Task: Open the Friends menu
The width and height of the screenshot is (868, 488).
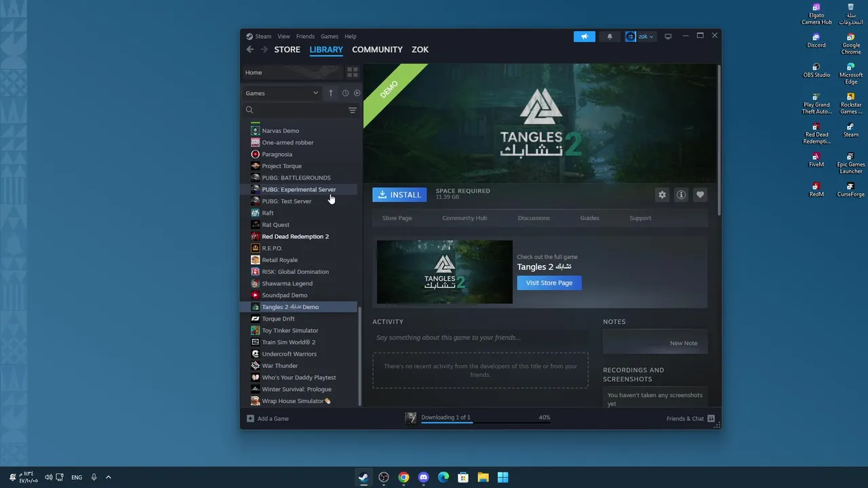Action: pos(305,37)
